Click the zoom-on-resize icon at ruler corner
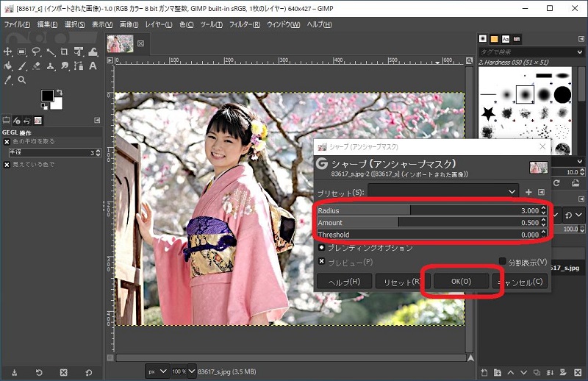The height and width of the screenshot is (381, 588). click(469, 60)
